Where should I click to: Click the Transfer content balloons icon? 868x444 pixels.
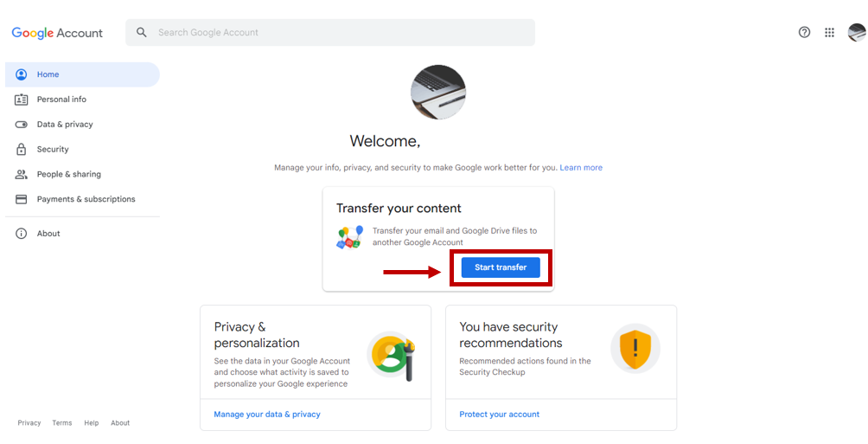pos(349,237)
